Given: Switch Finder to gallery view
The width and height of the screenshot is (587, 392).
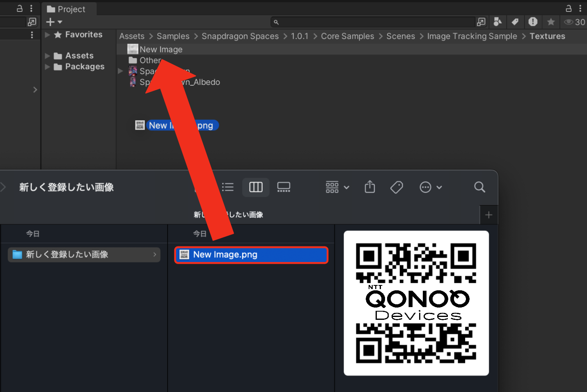Looking at the screenshot, I should pos(284,187).
